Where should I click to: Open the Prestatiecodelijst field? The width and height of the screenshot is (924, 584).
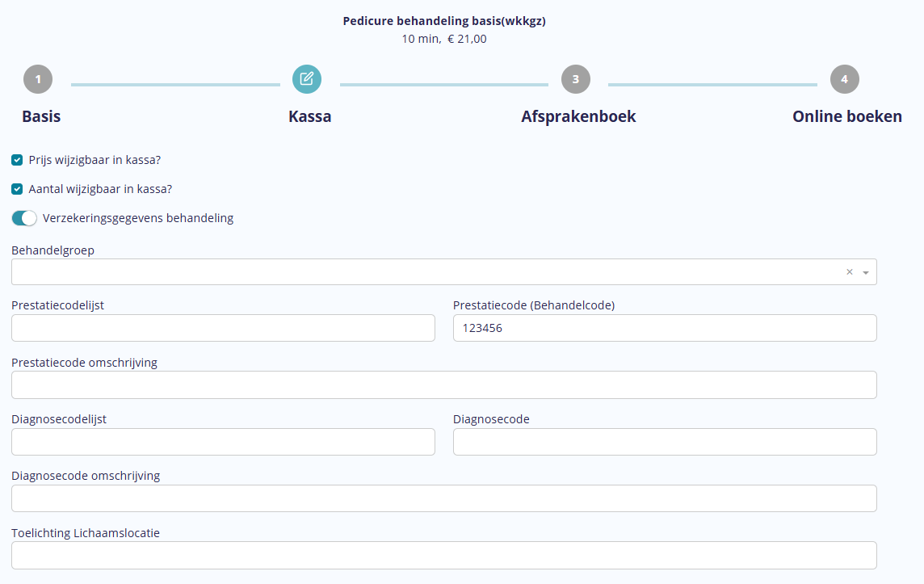(x=223, y=328)
